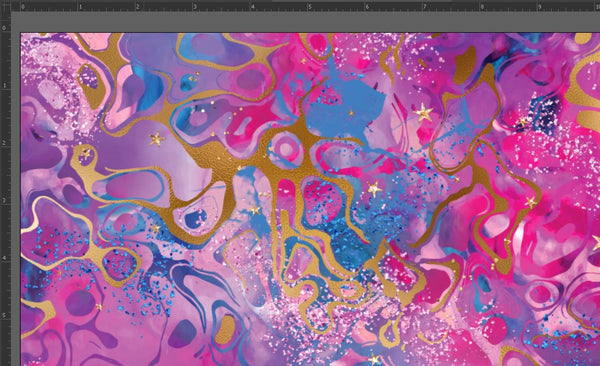This screenshot has height=366, width=600.
Task: Click the 7 mark on horizontal ruler
Action: (x=425, y=7)
